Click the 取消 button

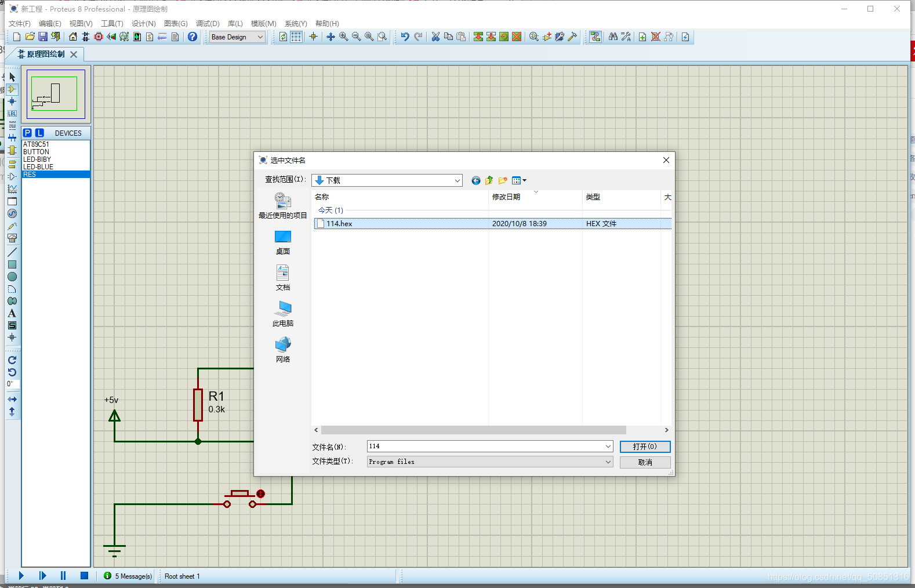(645, 462)
